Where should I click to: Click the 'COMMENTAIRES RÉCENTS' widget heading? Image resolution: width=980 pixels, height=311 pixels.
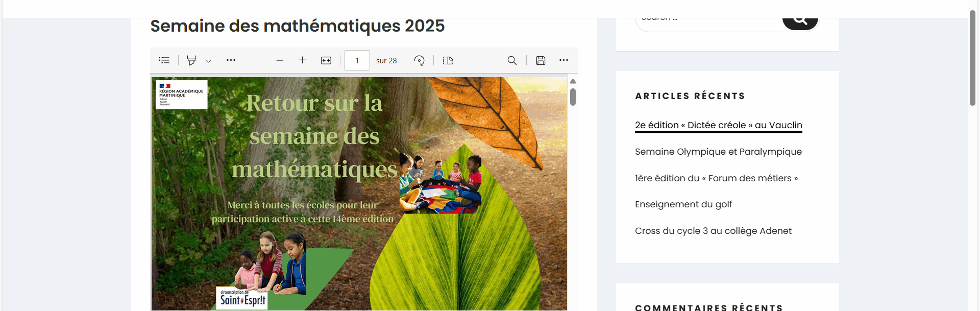(x=709, y=307)
